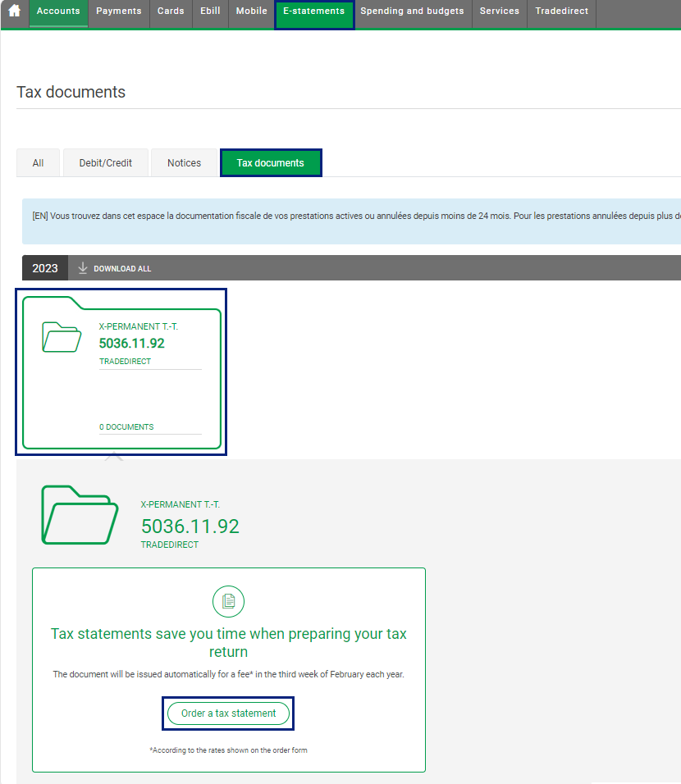Image resolution: width=681 pixels, height=784 pixels.
Task: Switch to the All tab
Action: pyautogui.click(x=38, y=163)
